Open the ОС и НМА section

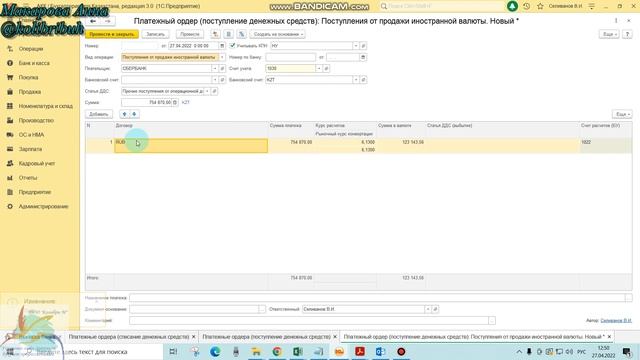tap(31, 135)
